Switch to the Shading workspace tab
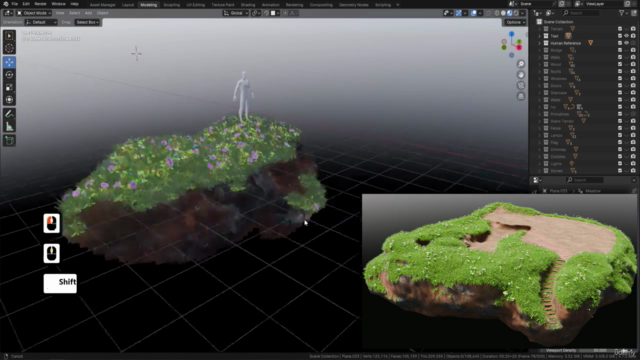 pos(248,5)
